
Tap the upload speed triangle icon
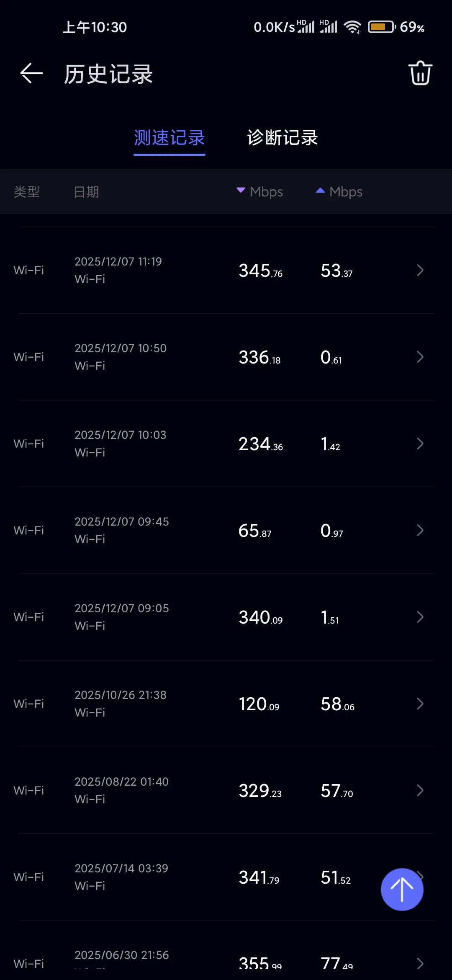pos(320,191)
